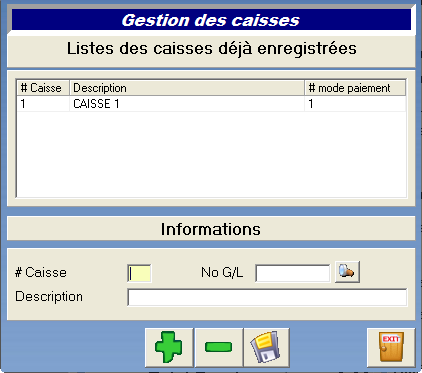This screenshot has width=422, height=373.
Task: Open the No G/L search lookup icon
Action: pos(347,272)
